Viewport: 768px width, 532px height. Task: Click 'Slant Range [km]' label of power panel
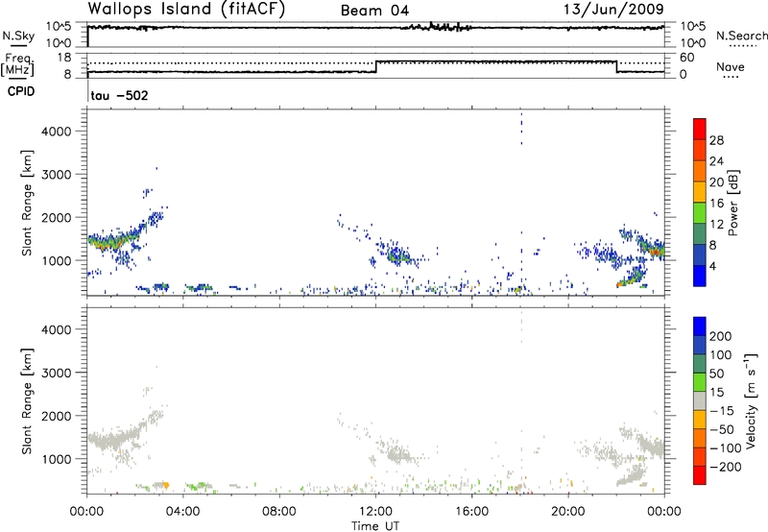(x=27, y=203)
